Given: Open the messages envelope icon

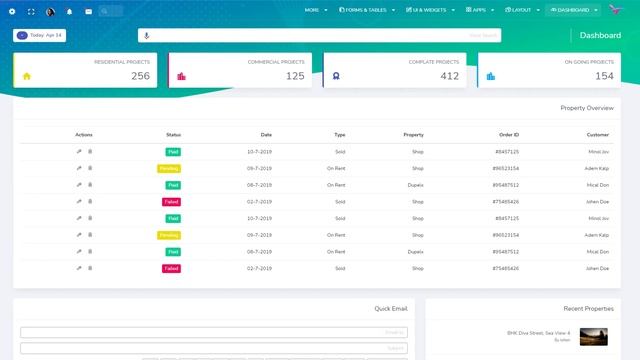Looking at the screenshot, I should pos(89,12).
